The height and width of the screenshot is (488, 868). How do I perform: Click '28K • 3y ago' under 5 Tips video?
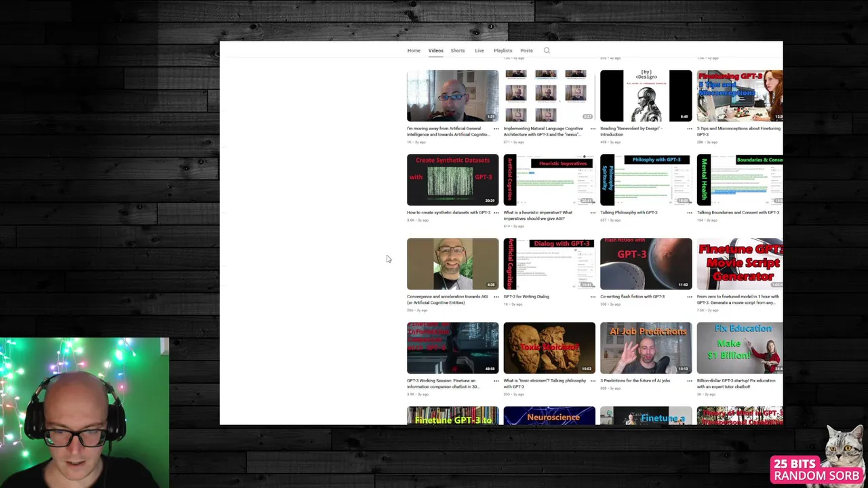707,142
